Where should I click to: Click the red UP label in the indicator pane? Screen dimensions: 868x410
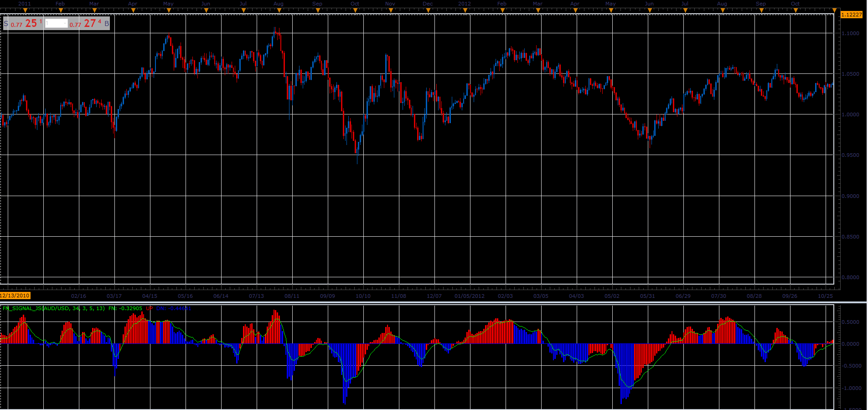pyautogui.click(x=150, y=308)
